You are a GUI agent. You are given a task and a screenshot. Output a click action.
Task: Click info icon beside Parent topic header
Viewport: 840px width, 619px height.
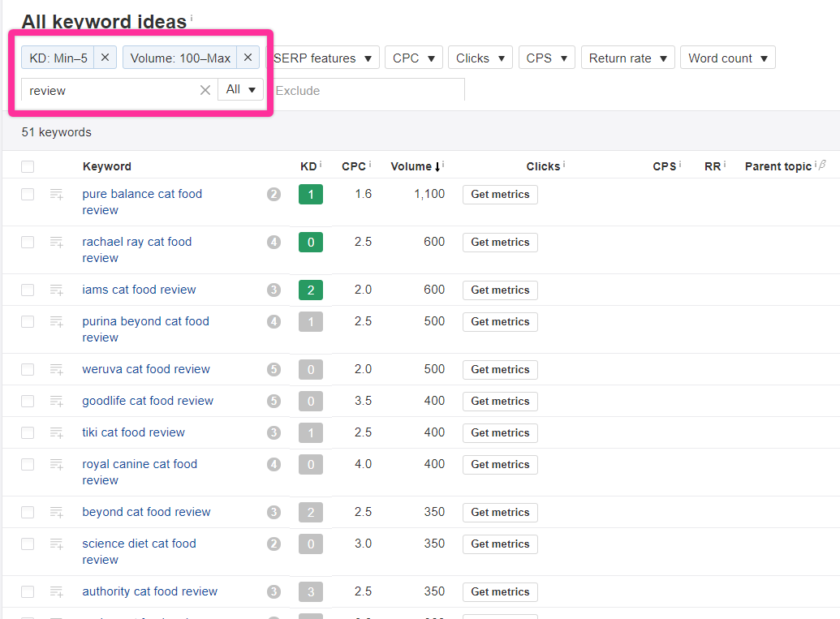[816, 165]
